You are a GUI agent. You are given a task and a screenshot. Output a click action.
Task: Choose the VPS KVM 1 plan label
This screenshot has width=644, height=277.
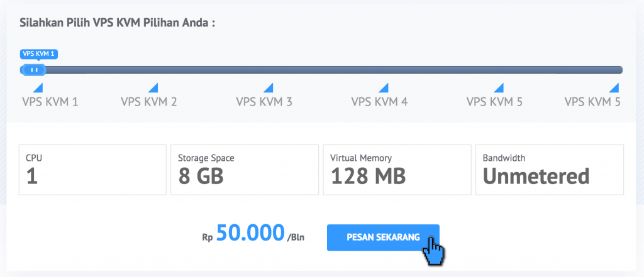50,102
